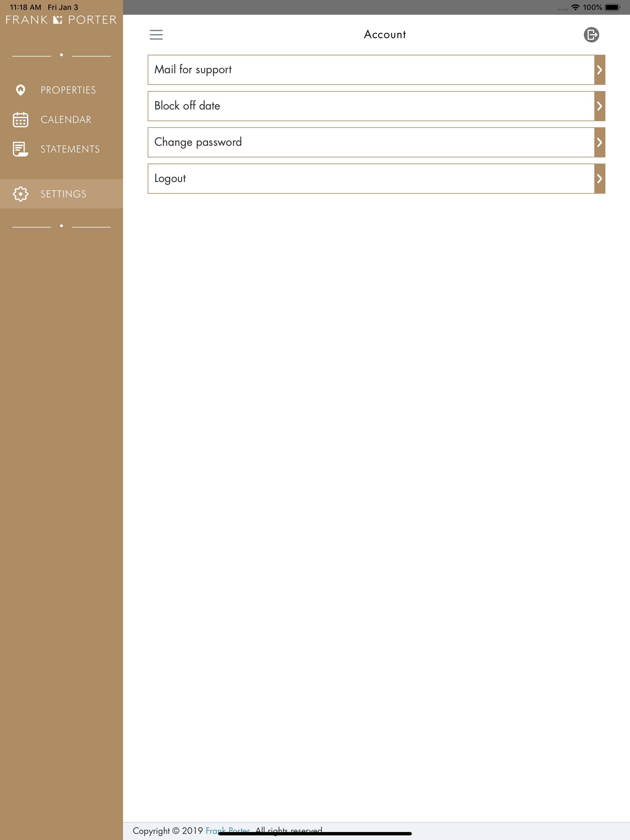This screenshot has width=630, height=840.
Task: Tap the Account page title
Action: tap(385, 34)
